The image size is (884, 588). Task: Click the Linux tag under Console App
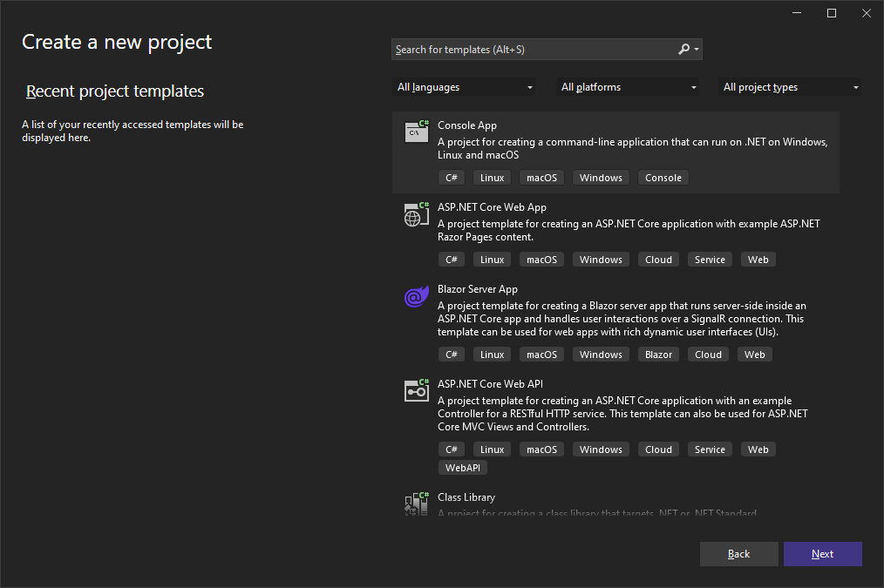[x=492, y=177]
